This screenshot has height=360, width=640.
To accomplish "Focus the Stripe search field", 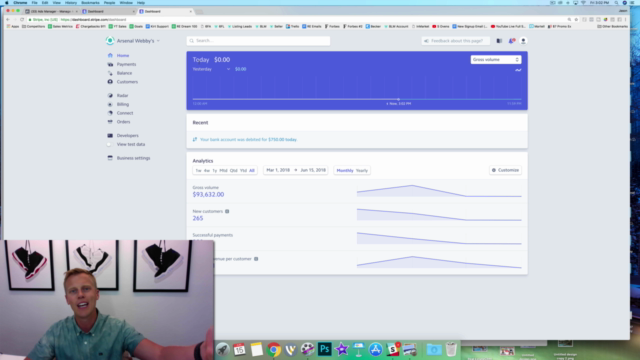I will [x=258, y=41].
